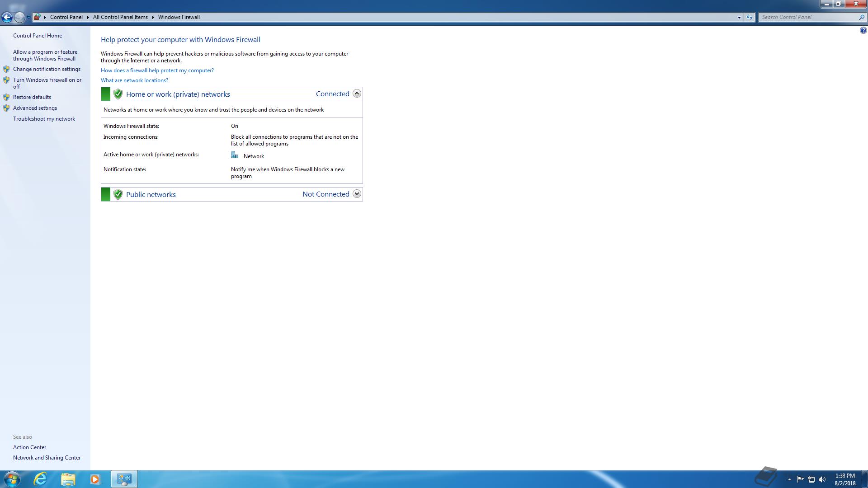This screenshot has height=488, width=868.
Task: Click Control Panel taskbar button
Action: click(x=124, y=479)
